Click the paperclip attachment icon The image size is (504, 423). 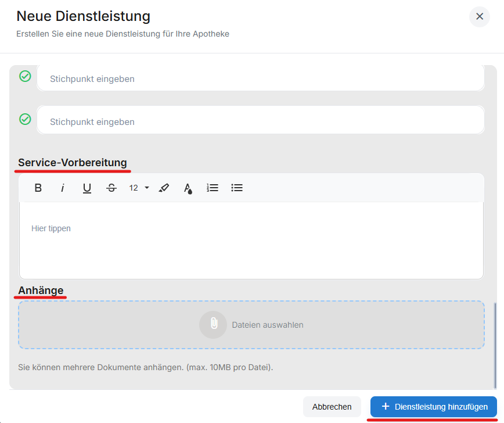(x=213, y=324)
